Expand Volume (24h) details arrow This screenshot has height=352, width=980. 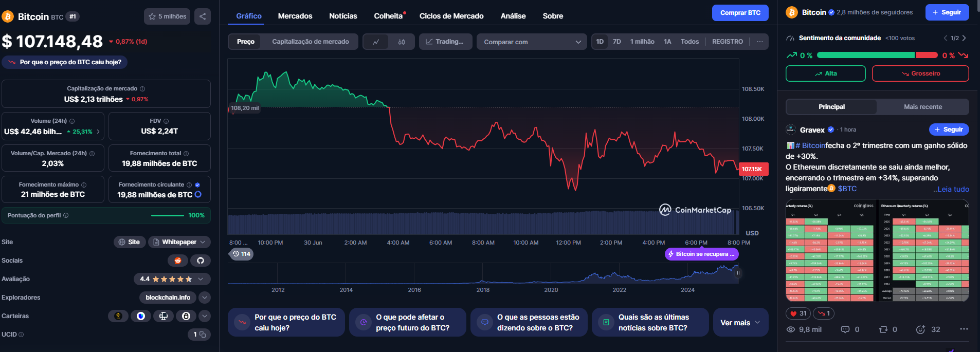pos(98,132)
